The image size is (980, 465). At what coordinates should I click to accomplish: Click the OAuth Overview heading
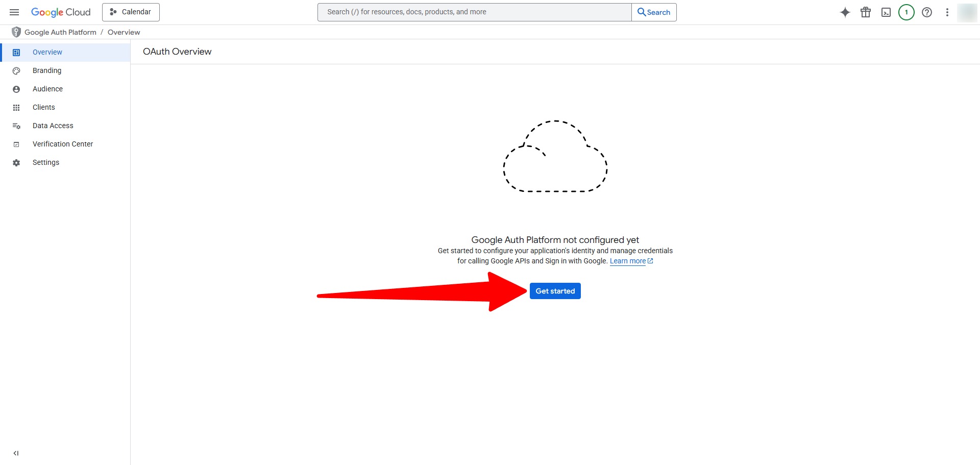click(177, 52)
